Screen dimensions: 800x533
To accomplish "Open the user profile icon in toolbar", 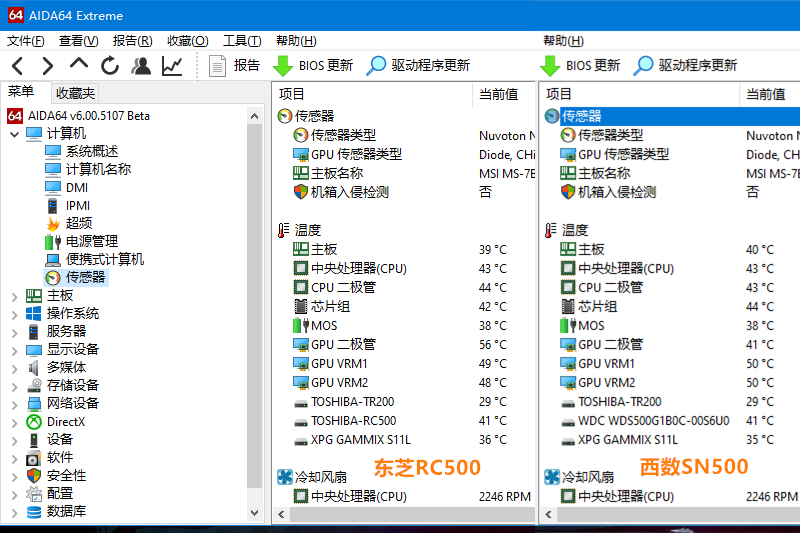I will (141, 66).
